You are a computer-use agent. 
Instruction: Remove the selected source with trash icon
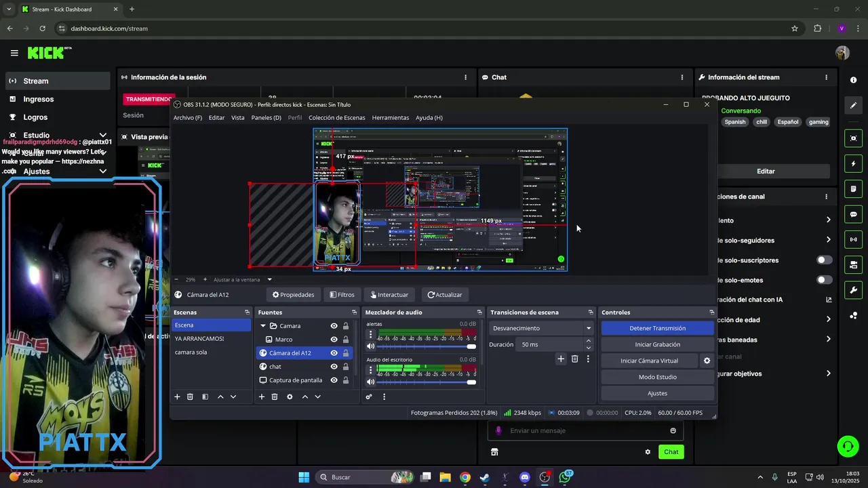click(275, 396)
